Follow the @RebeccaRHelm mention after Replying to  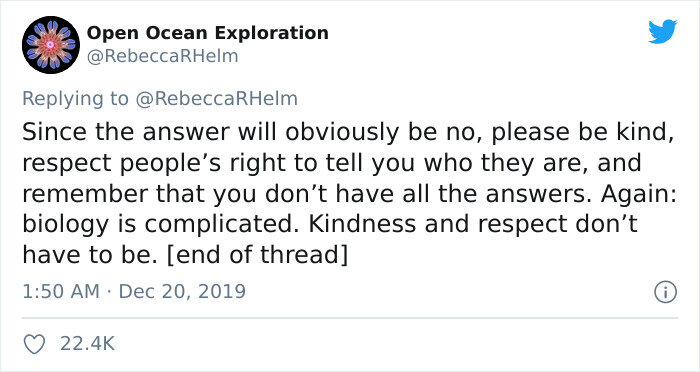(216, 99)
